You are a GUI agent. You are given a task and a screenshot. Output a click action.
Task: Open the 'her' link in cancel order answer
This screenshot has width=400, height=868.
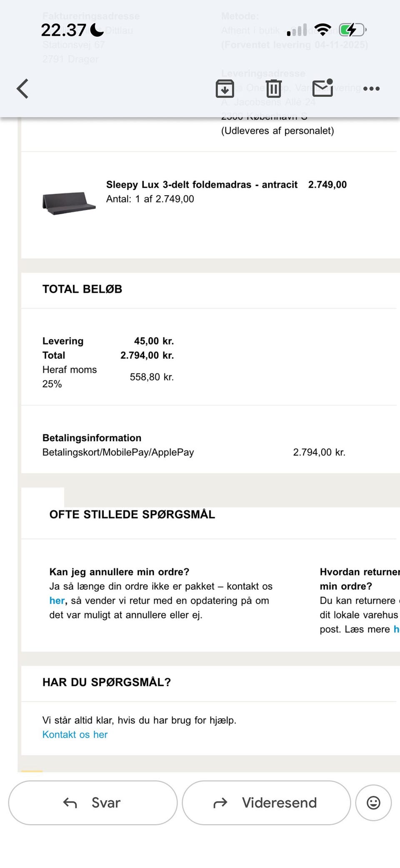pos(57,600)
